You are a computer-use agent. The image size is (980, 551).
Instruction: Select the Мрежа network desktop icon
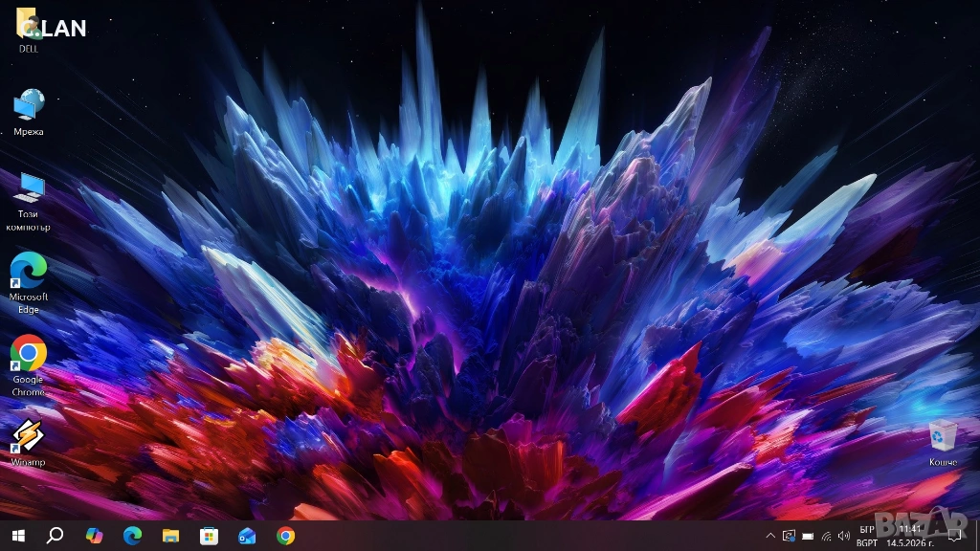[x=28, y=113]
